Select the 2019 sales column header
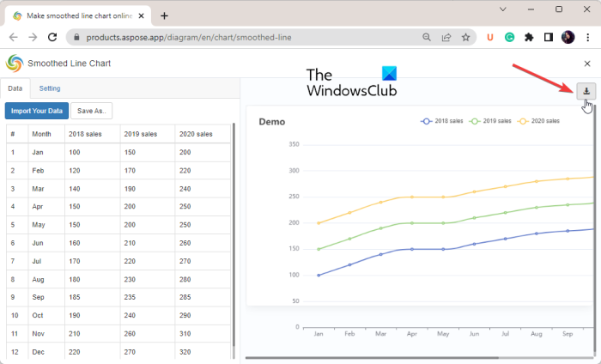601x364 pixels. pyautogui.click(x=148, y=134)
